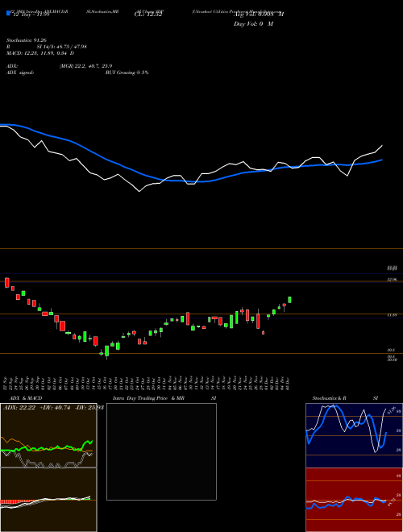Click the '(MGR) 22.2, 40.7, 25.9' ADX values

coord(85,66)
